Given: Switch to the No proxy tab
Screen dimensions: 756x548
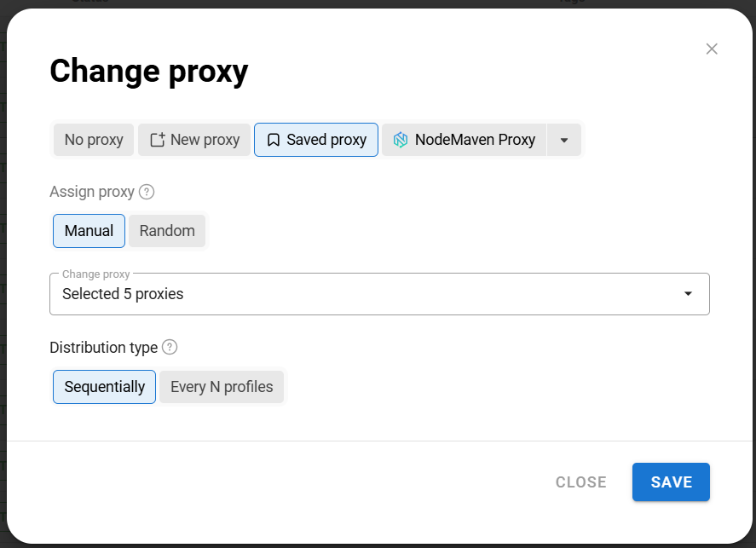Looking at the screenshot, I should pos(94,140).
